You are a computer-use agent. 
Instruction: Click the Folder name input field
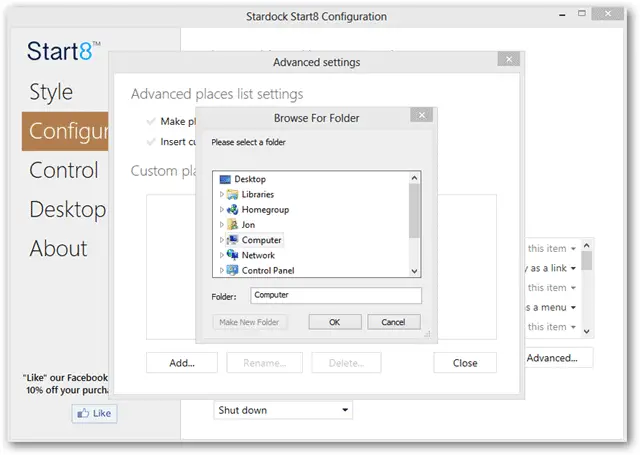(x=336, y=295)
